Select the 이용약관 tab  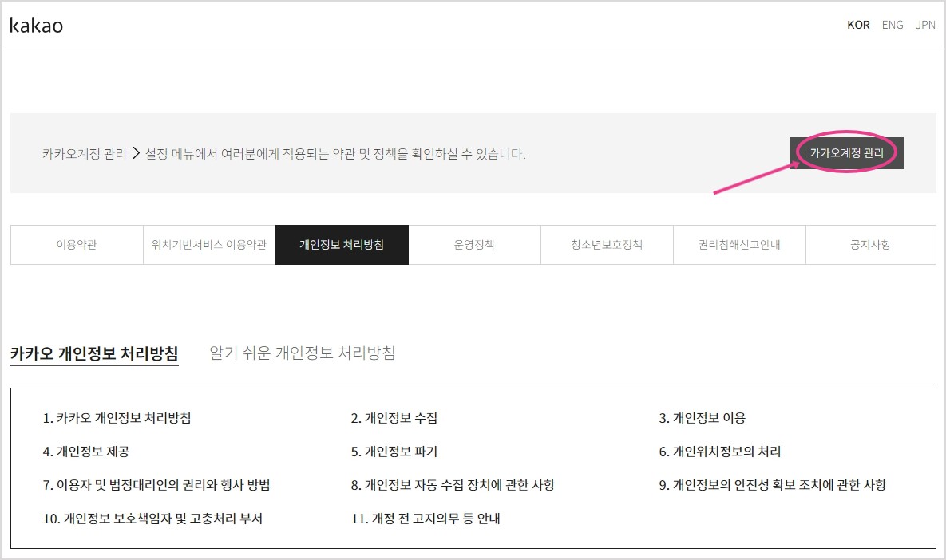pos(77,245)
